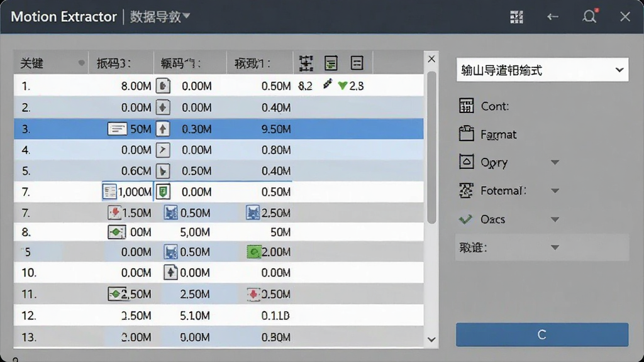Select row number 13. in the table

pyautogui.click(x=29, y=337)
